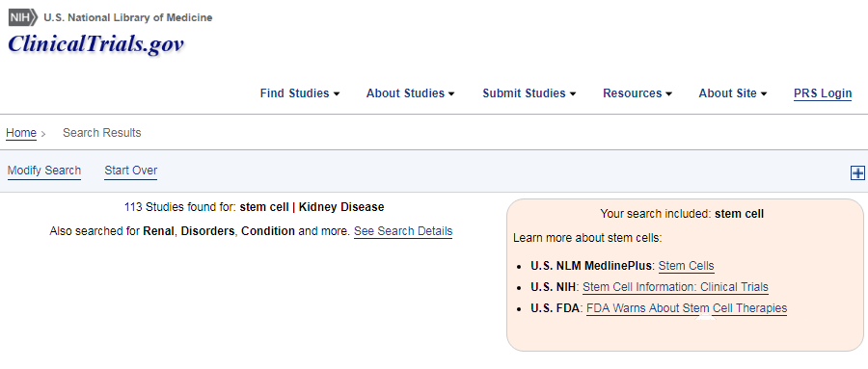Open FDA Warns About Stem Cell Therapies
Image resolution: width=868 pixels, height=369 pixels.
(687, 308)
